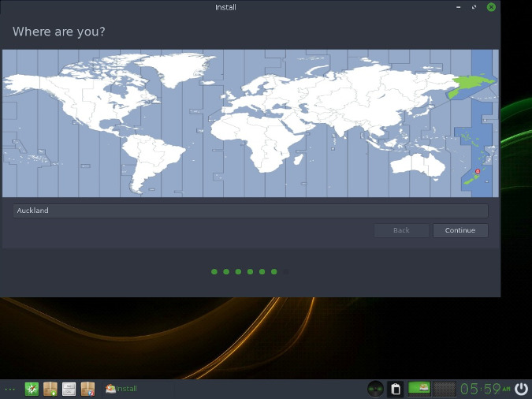Open the clipboard manager tray icon
This screenshot has height=399, width=532.
(396, 389)
